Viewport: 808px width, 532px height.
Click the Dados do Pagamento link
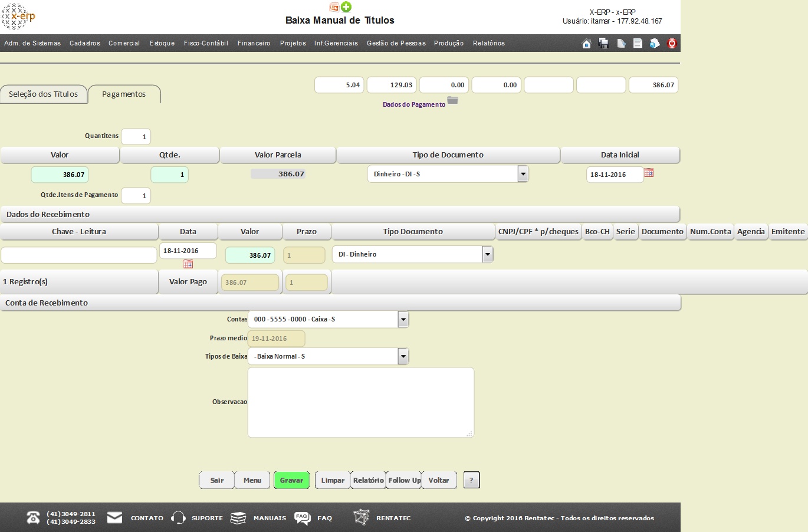[x=414, y=104]
